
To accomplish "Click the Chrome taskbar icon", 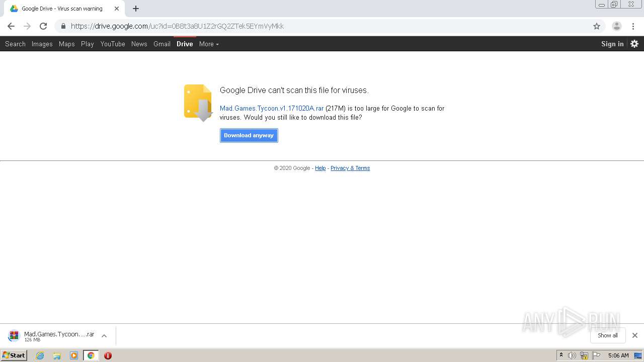I will click(91, 355).
